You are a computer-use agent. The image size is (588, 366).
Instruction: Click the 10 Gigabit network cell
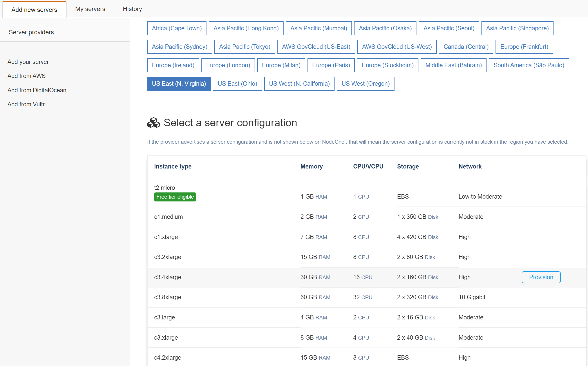[x=472, y=297]
